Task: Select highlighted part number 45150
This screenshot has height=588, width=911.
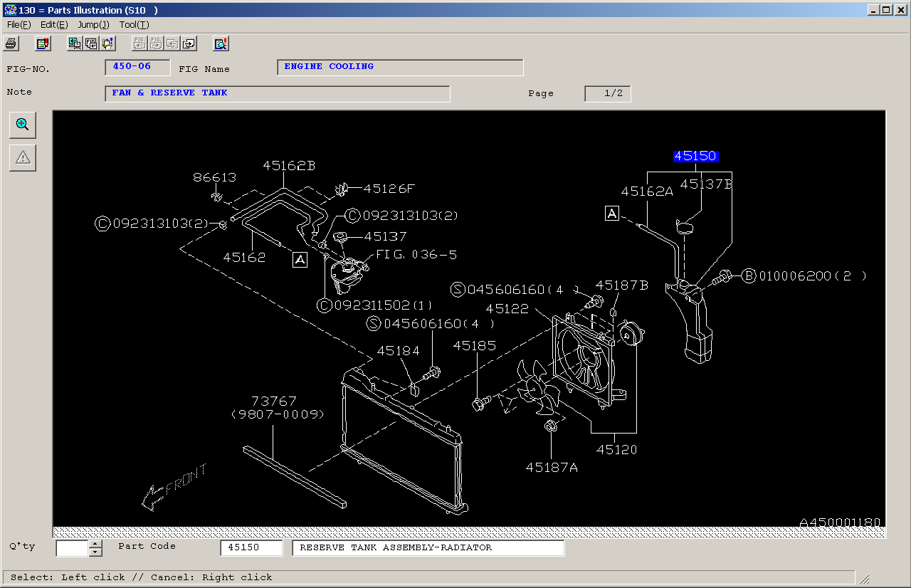Action: pyautogui.click(x=695, y=156)
